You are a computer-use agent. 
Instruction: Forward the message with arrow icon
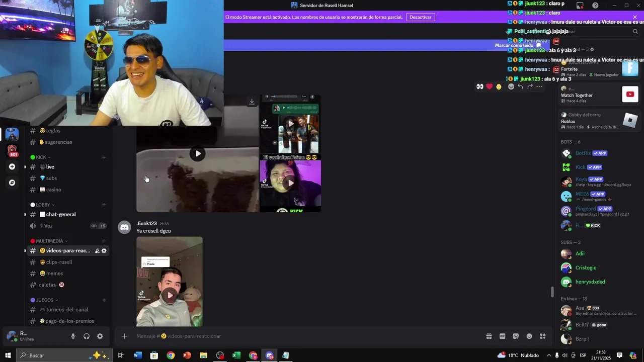pyautogui.click(x=530, y=86)
